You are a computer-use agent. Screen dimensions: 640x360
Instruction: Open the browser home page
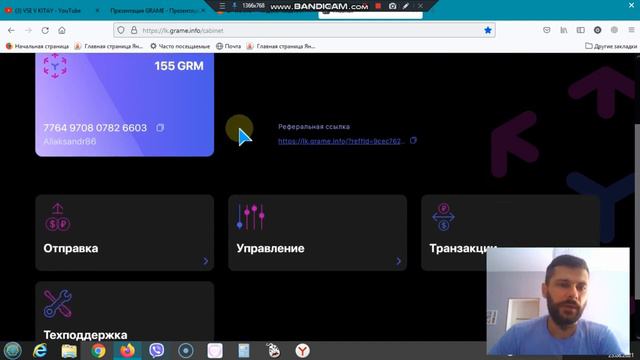click(x=62, y=30)
